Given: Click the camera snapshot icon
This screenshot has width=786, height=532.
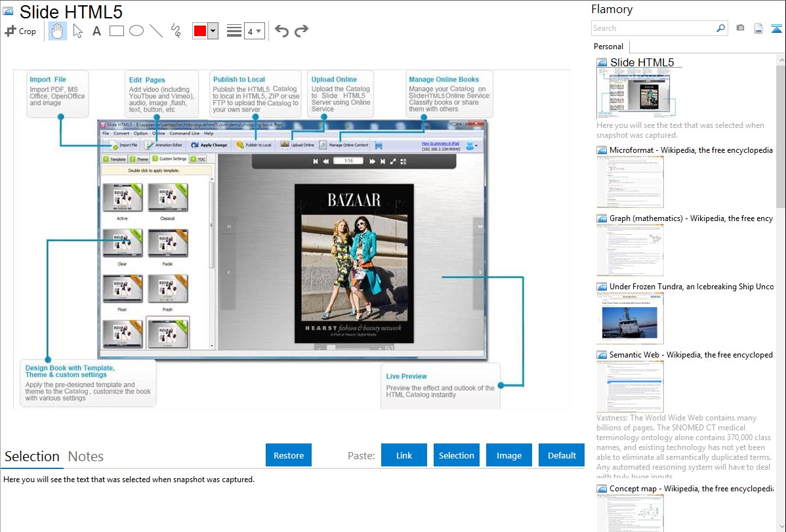Looking at the screenshot, I should click(x=740, y=28).
